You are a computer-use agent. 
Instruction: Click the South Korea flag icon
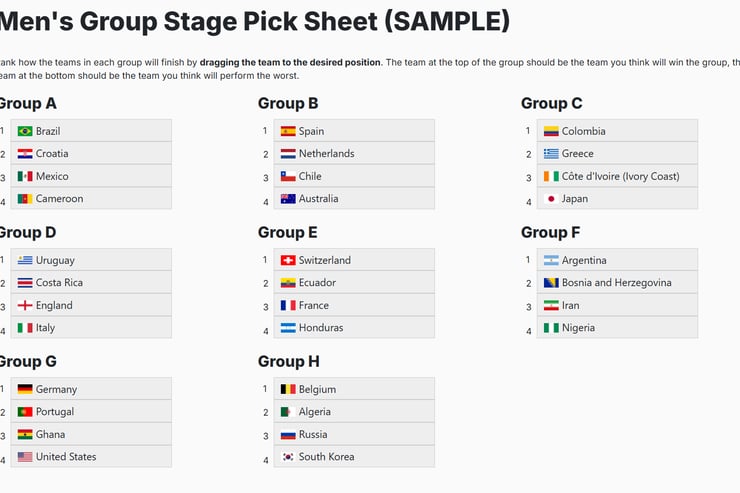click(288, 457)
